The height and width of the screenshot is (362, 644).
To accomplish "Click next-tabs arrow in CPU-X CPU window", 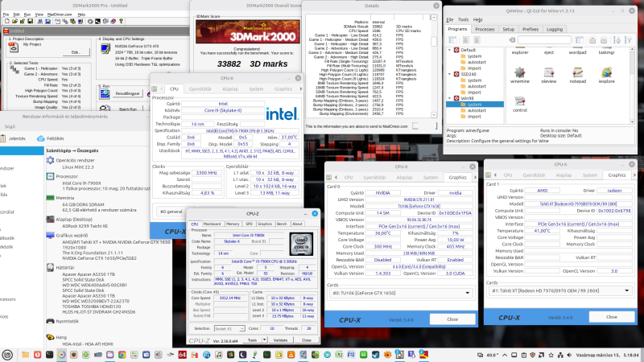I will point(301,88).
